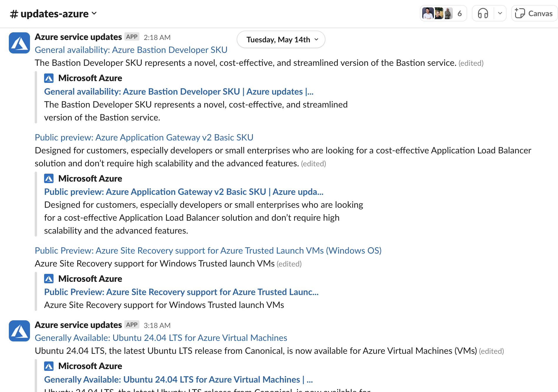Screen dimensions: 558x392
Task: Start a huddle with headphones icon
Action: [483, 14]
